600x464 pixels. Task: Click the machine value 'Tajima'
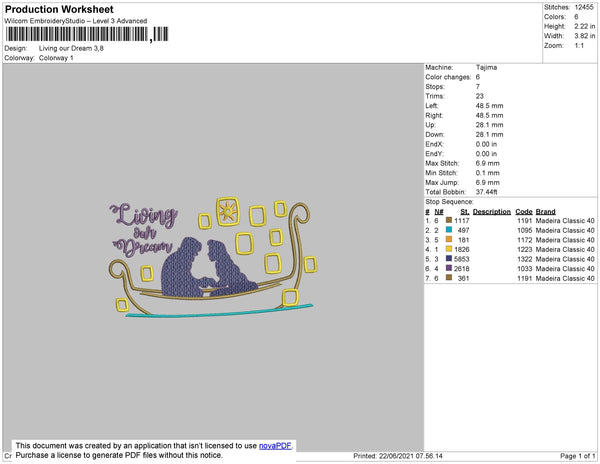tap(486, 67)
